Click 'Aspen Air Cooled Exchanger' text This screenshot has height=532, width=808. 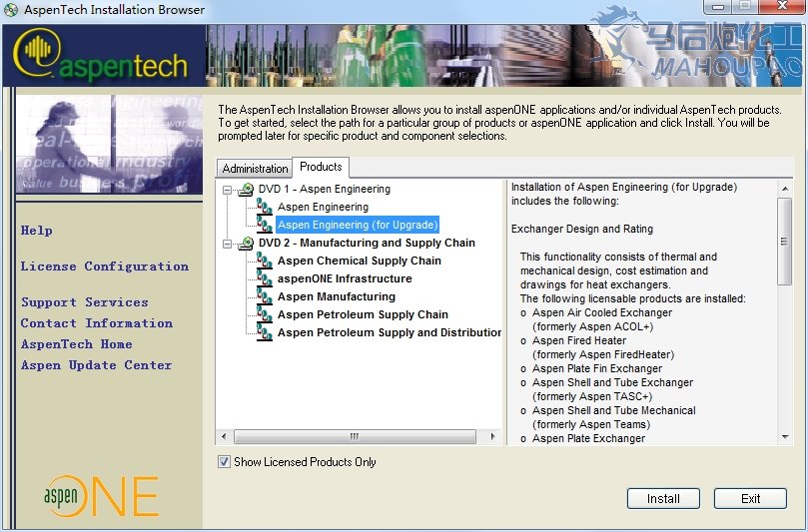(x=602, y=312)
